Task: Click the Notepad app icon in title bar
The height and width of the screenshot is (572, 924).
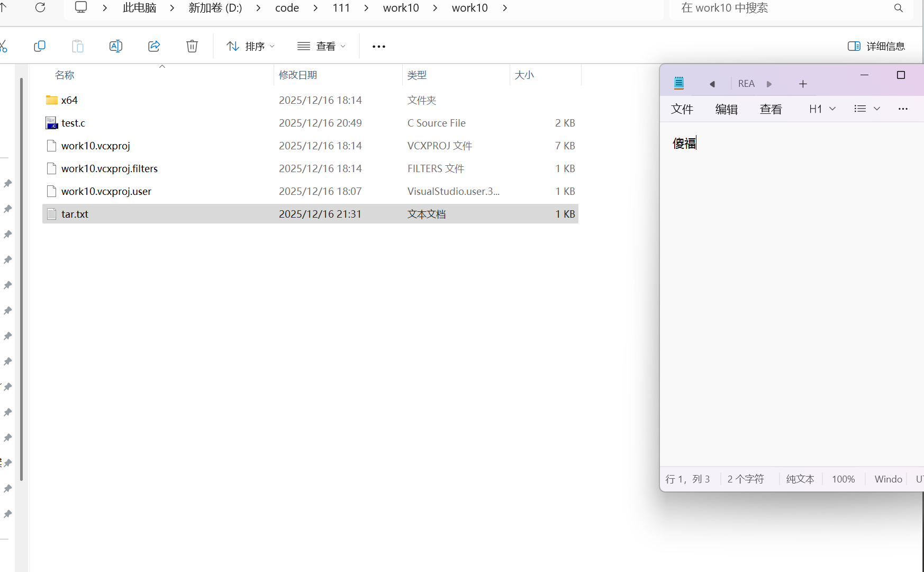Action: tap(679, 83)
